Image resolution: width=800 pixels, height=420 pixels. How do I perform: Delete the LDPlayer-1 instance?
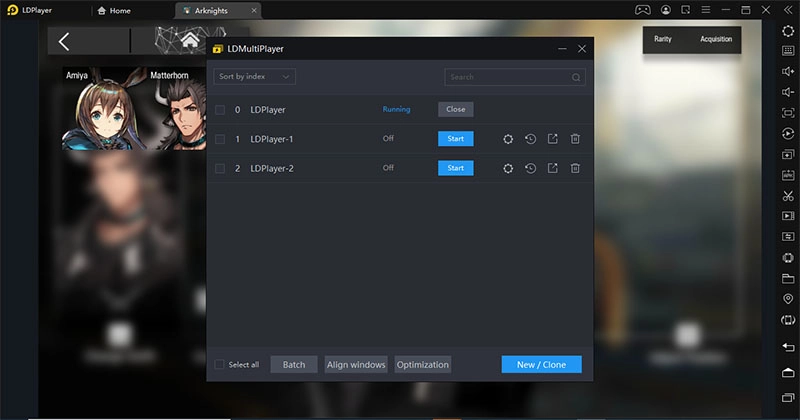pyautogui.click(x=575, y=139)
